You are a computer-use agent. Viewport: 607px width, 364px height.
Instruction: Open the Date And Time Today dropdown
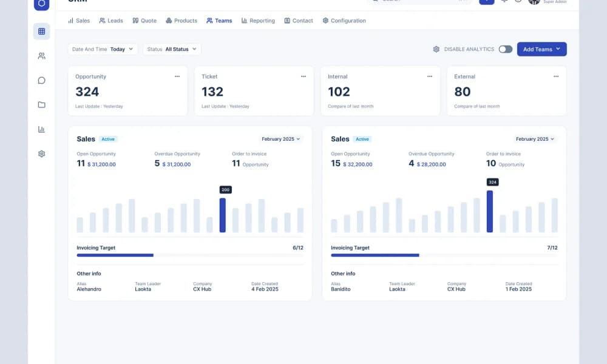(103, 49)
